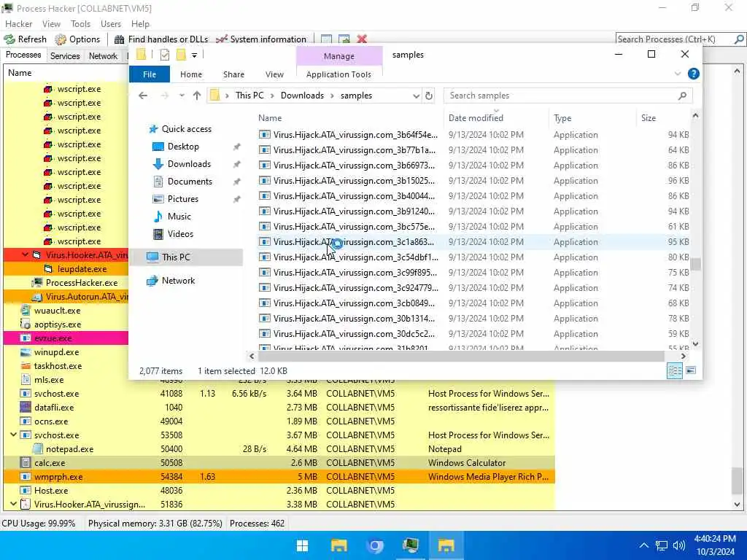Open the Users menu
Image resolution: width=747 pixels, height=560 pixels.
coord(111,24)
